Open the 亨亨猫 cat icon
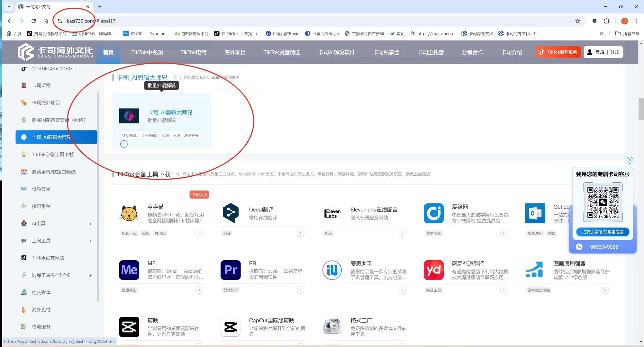 (129, 213)
